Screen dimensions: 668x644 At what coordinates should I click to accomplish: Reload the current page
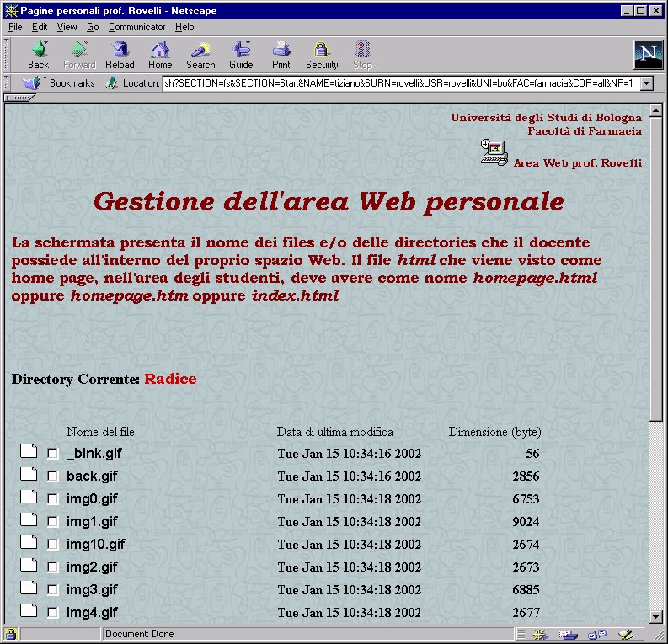point(120,56)
